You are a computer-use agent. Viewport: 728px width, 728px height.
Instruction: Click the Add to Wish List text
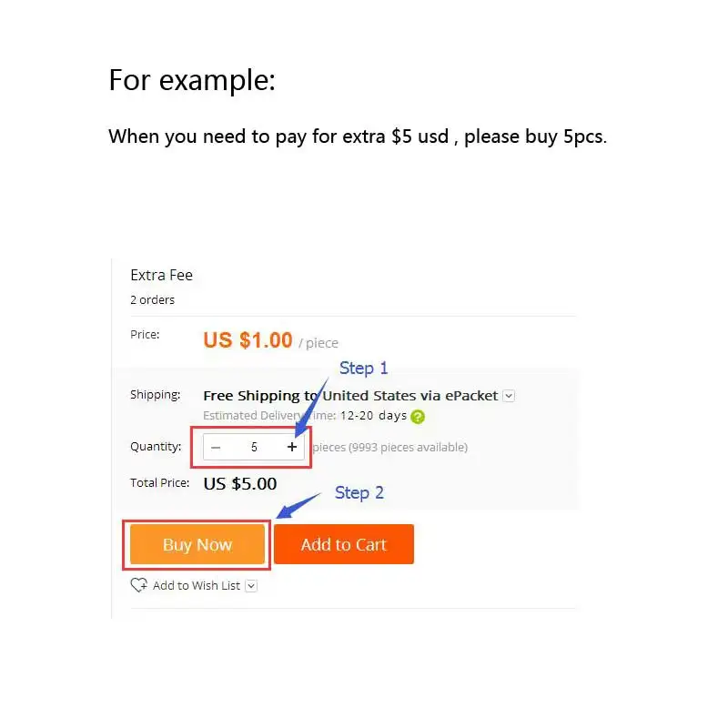click(197, 585)
